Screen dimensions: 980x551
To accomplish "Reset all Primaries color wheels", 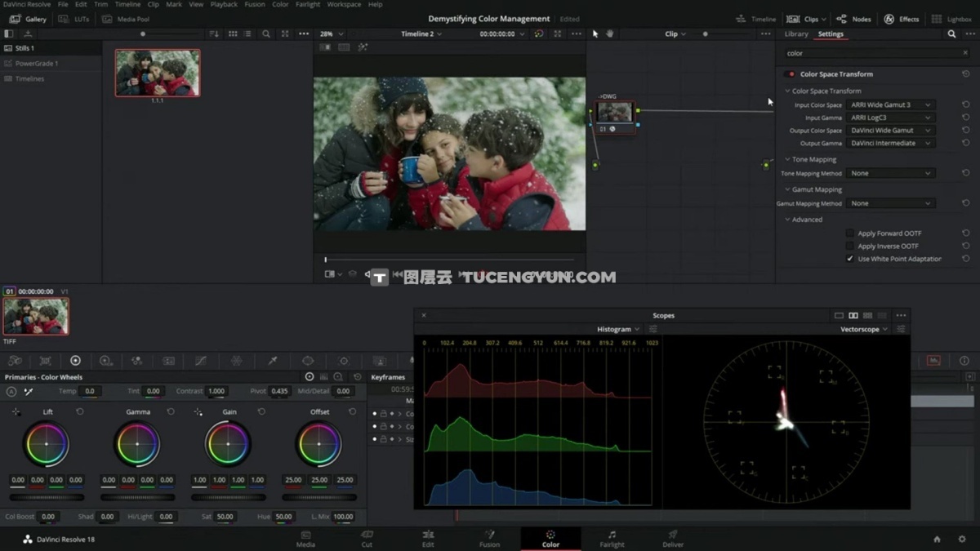I will [x=357, y=377].
